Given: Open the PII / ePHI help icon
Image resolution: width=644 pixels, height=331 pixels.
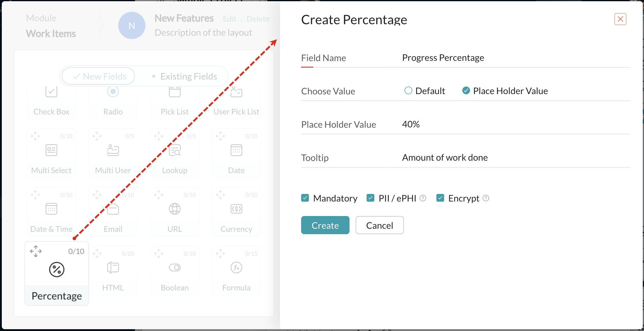Looking at the screenshot, I should 423,198.
